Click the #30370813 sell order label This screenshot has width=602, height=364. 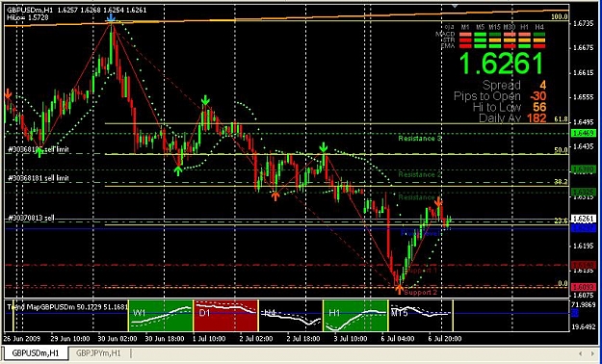coord(32,218)
